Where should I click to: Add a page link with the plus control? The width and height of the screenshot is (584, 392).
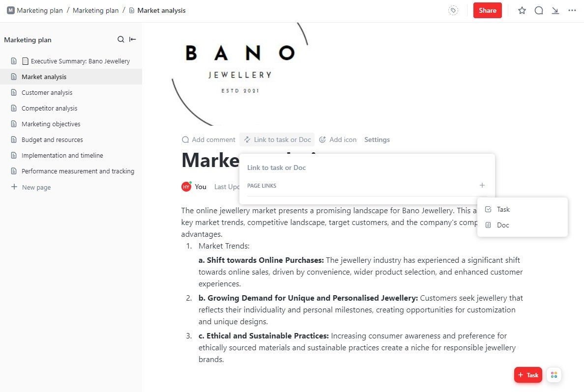[x=482, y=186]
